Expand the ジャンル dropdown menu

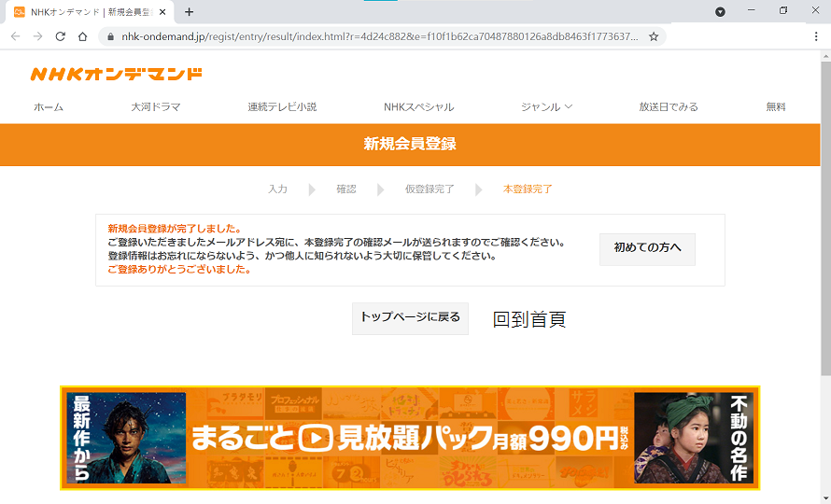point(546,107)
